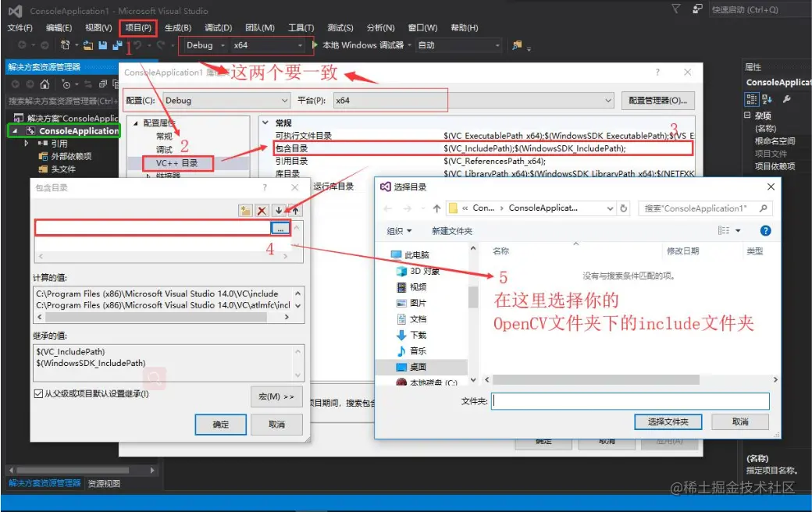Screen dimensions: 812x512
Task: Click the 文件夹 input field
Action: tap(630, 400)
